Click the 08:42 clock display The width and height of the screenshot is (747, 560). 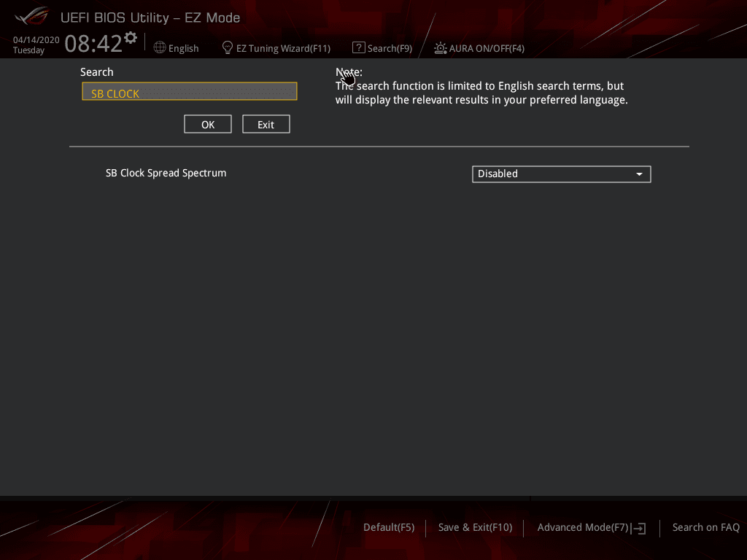pos(93,43)
